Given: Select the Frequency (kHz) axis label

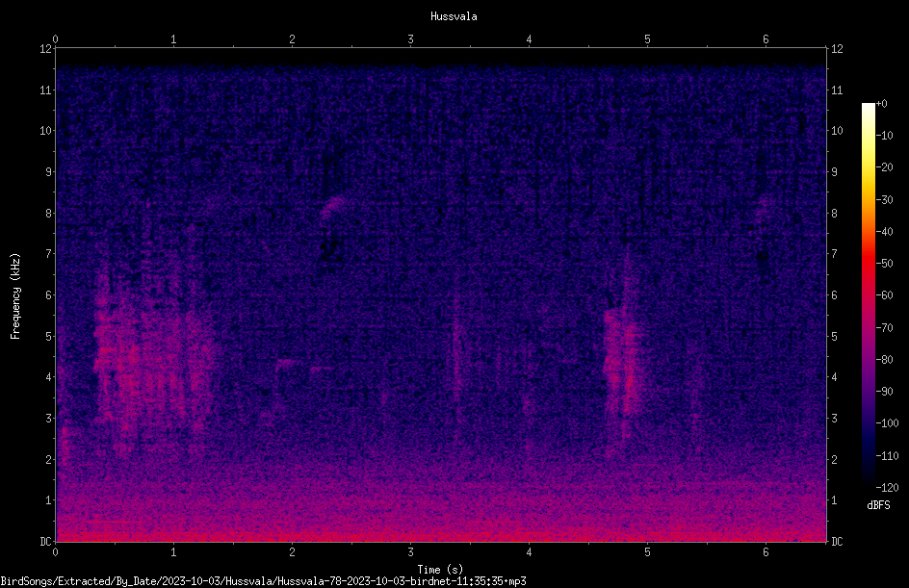Looking at the screenshot, I should pos(15,296).
